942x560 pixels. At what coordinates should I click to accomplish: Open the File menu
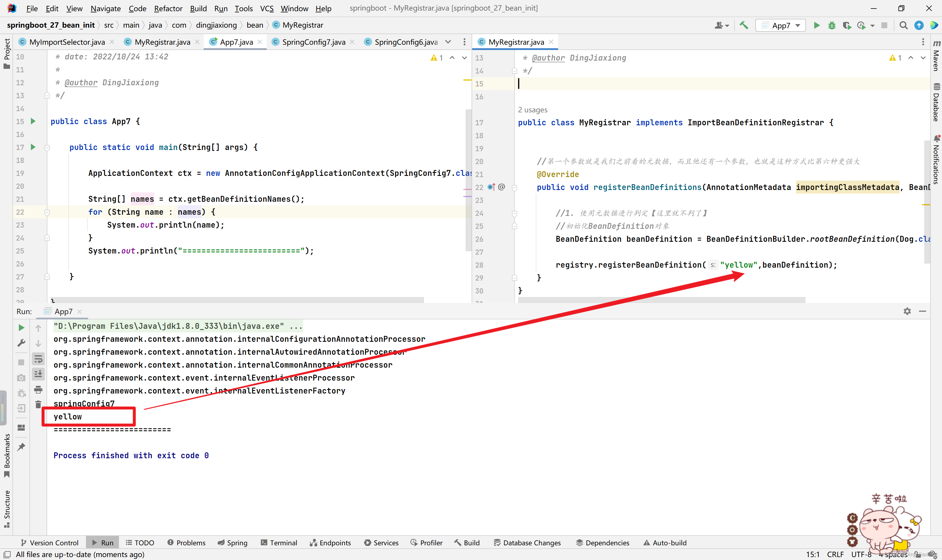32,8
